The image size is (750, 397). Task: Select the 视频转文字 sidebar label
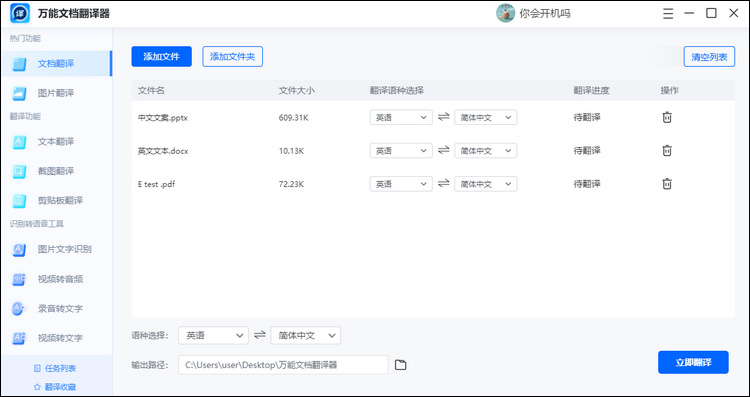coord(60,338)
